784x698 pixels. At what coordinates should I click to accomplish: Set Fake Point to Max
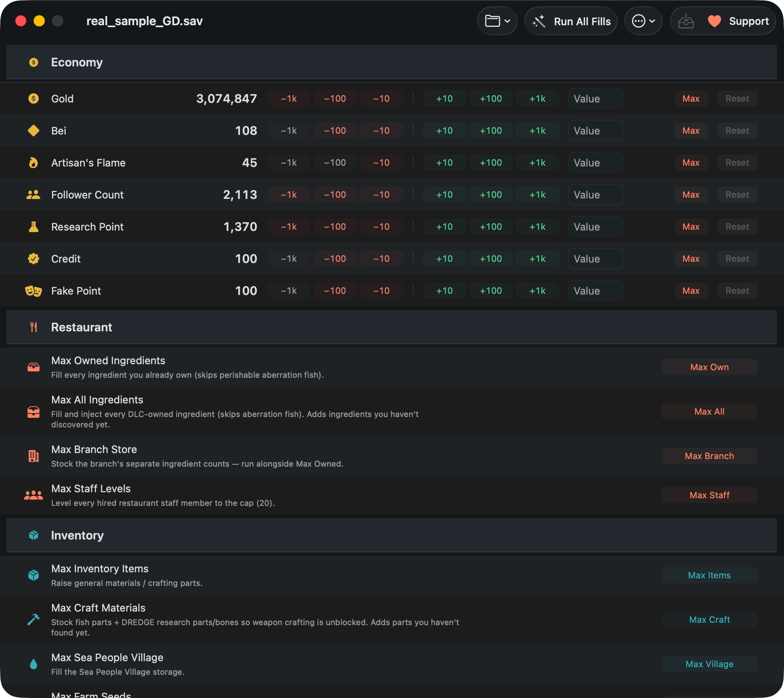tap(691, 291)
